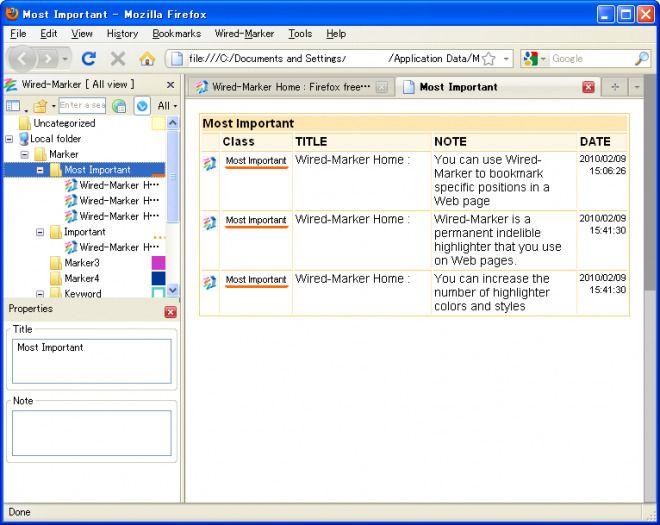Click the sidebar view mode icon
The width and height of the screenshot is (660, 525).
[13, 105]
